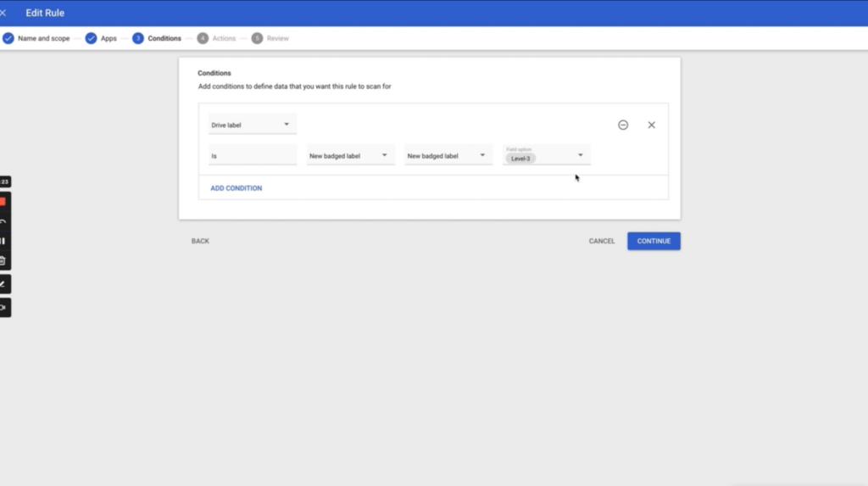Remove condition with the X icon
This screenshot has width=868, height=486.
651,125
